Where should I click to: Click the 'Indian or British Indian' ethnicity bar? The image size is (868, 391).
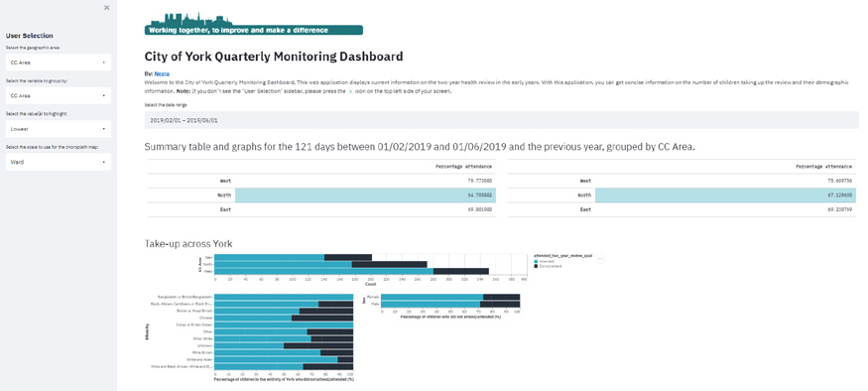coord(284,326)
